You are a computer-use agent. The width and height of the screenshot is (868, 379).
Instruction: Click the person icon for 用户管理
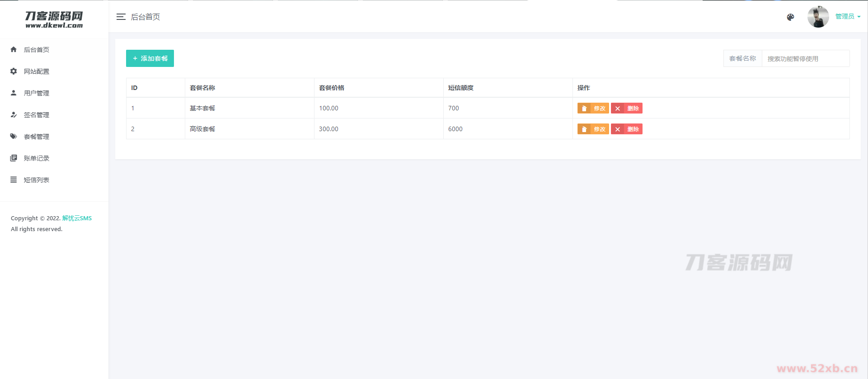point(14,93)
